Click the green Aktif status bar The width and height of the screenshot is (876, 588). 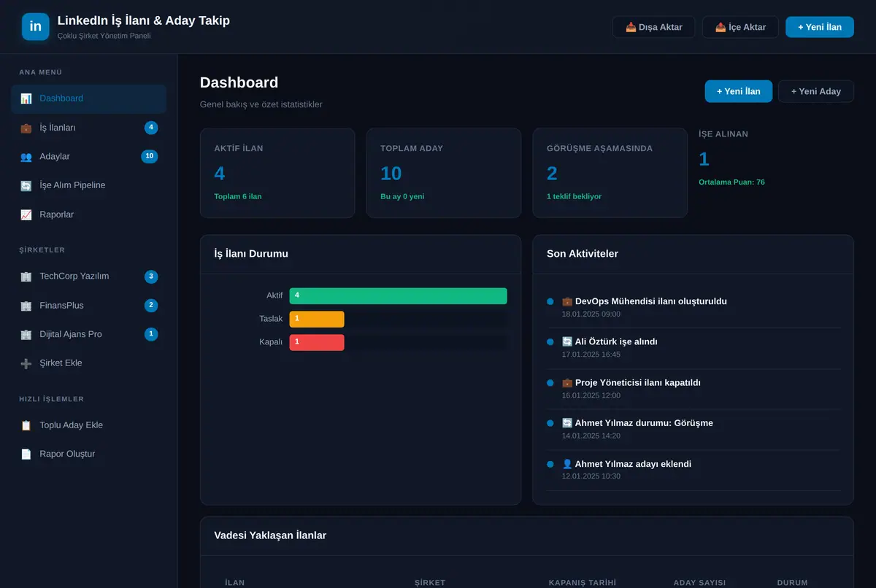tap(398, 295)
